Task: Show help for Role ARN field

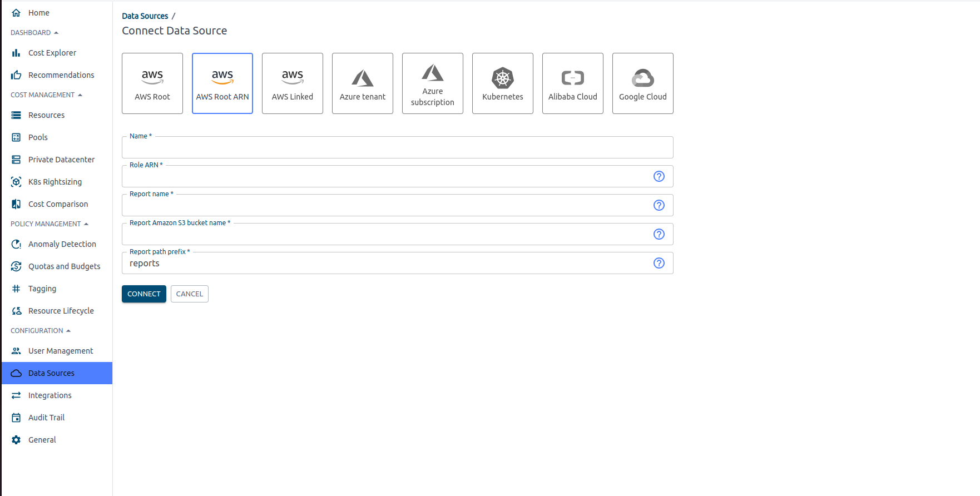Action: (x=659, y=176)
